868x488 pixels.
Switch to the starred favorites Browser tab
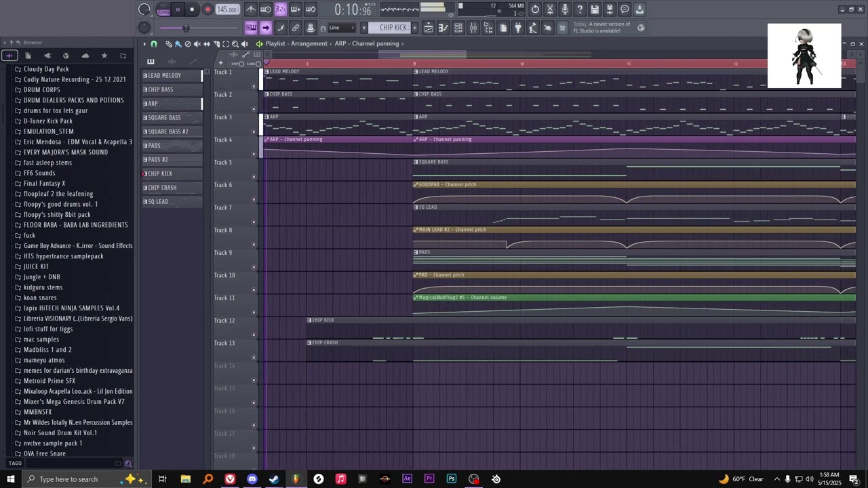[104, 56]
